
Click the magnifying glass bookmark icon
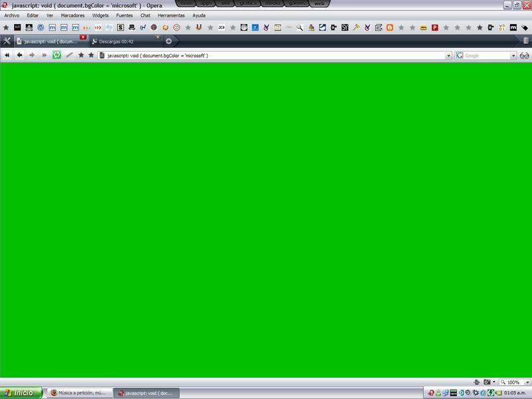tap(300, 28)
